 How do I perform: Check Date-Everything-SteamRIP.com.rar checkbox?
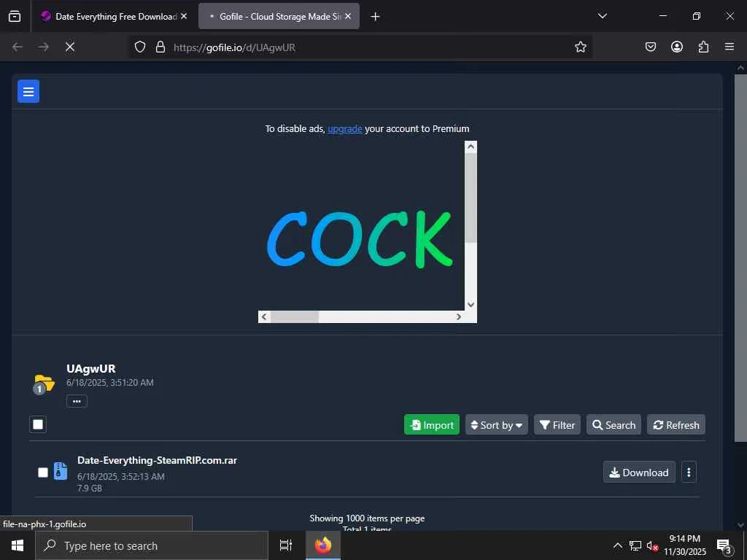pyautogui.click(x=43, y=472)
